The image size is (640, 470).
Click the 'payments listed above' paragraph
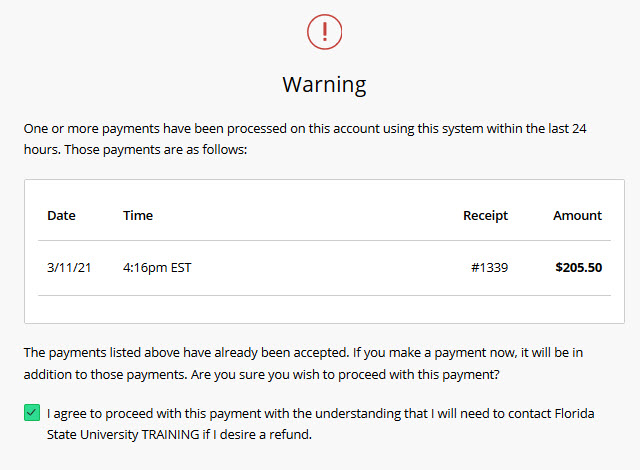[x=303, y=364]
